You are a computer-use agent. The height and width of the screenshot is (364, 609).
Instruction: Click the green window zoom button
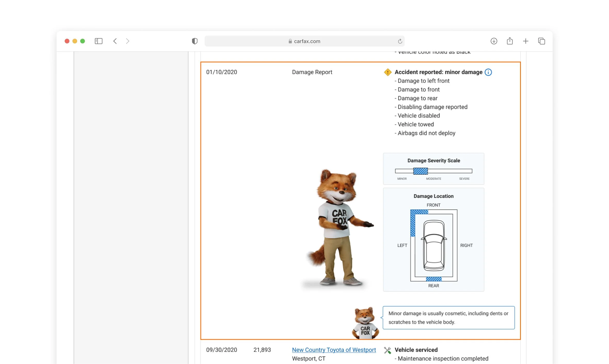(83, 41)
